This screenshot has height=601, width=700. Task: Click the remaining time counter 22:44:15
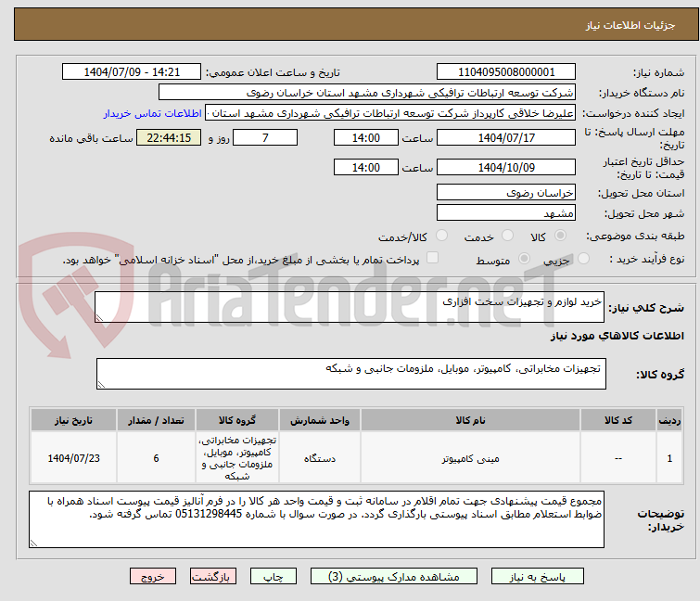(x=169, y=137)
